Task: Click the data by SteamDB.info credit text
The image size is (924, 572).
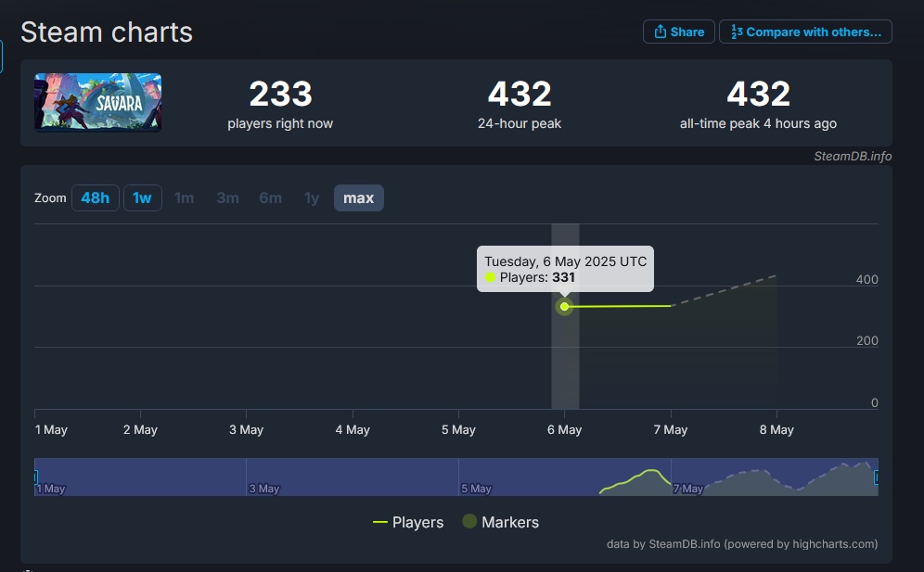Action: [742, 543]
